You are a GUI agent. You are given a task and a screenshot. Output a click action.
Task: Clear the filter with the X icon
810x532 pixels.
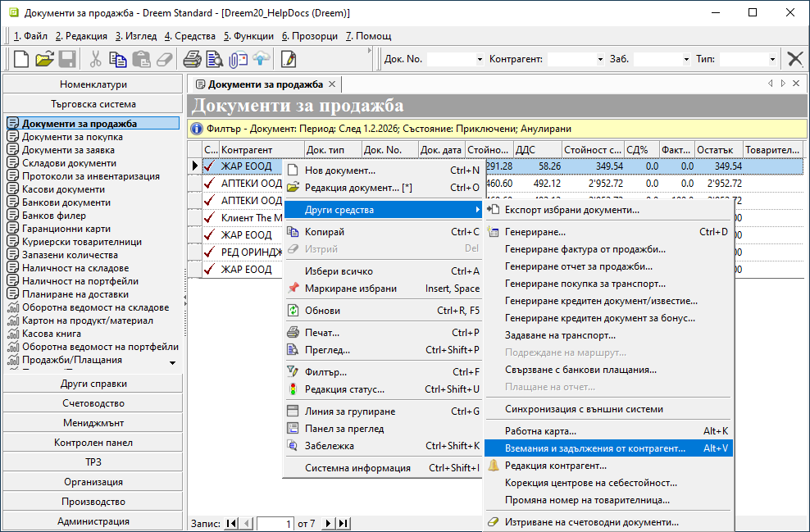tap(794, 59)
